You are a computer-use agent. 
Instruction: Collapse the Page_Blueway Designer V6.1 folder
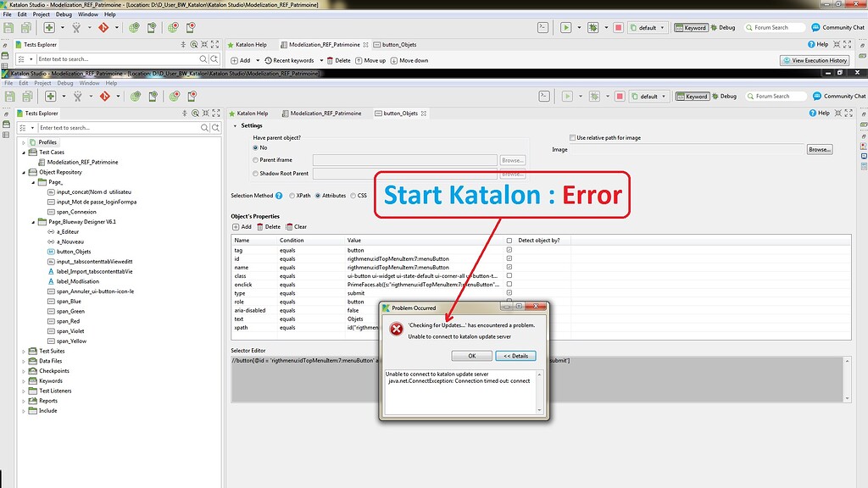click(x=33, y=223)
